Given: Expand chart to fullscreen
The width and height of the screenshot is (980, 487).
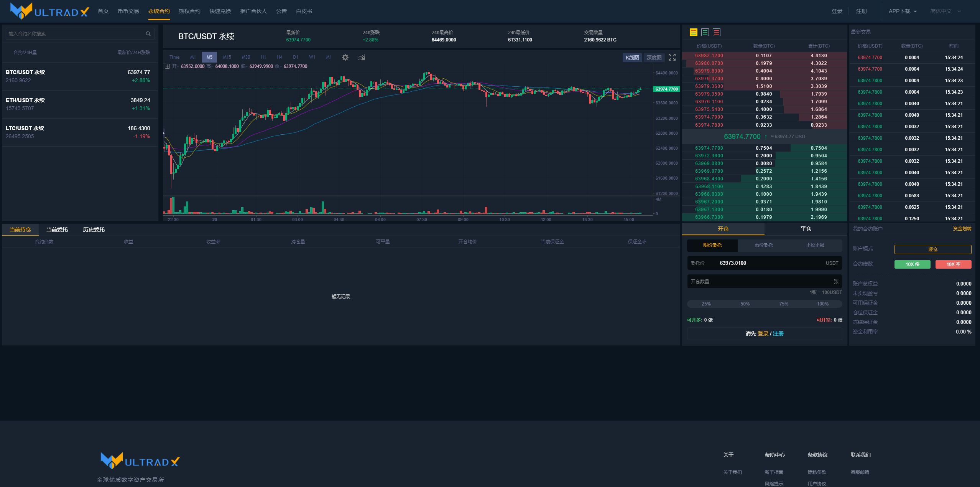Looking at the screenshot, I should pos(672,57).
